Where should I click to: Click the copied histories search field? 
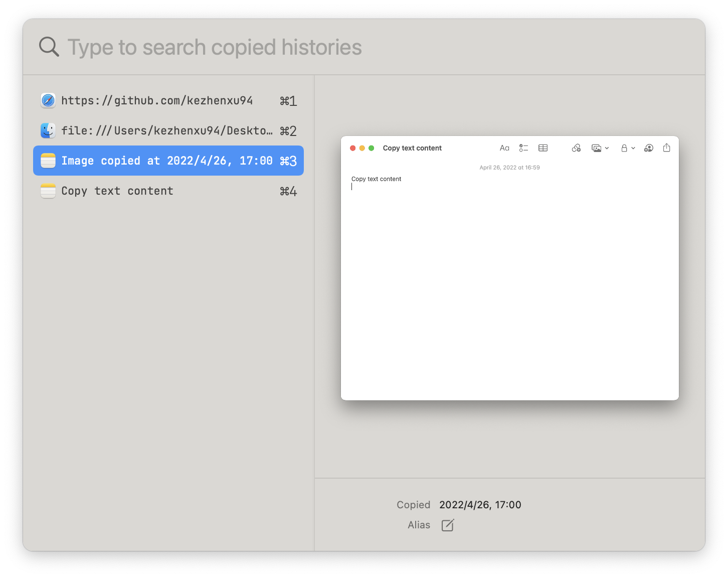[x=215, y=46]
